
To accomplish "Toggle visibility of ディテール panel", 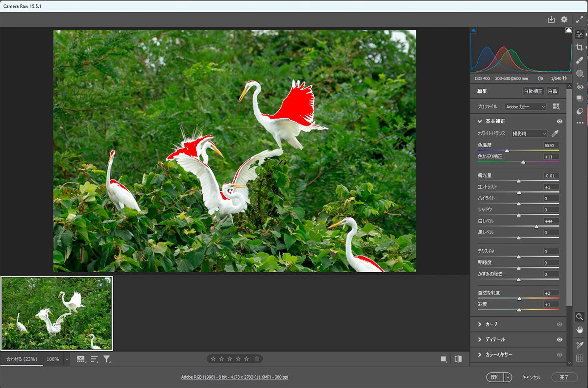I will tap(560, 339).
